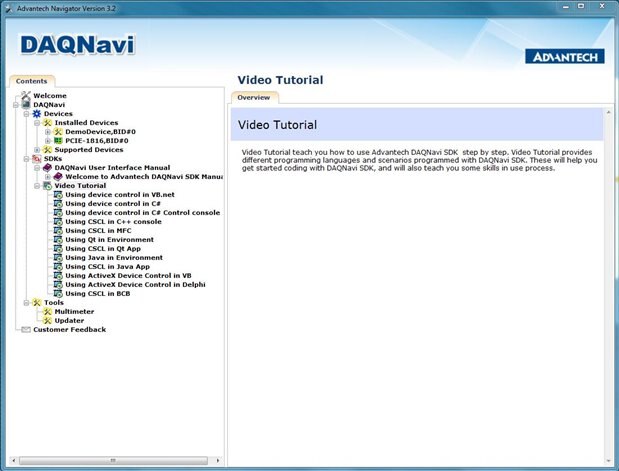
Task: Collapse the Video Tutorial node
Action: coord(37,186)
